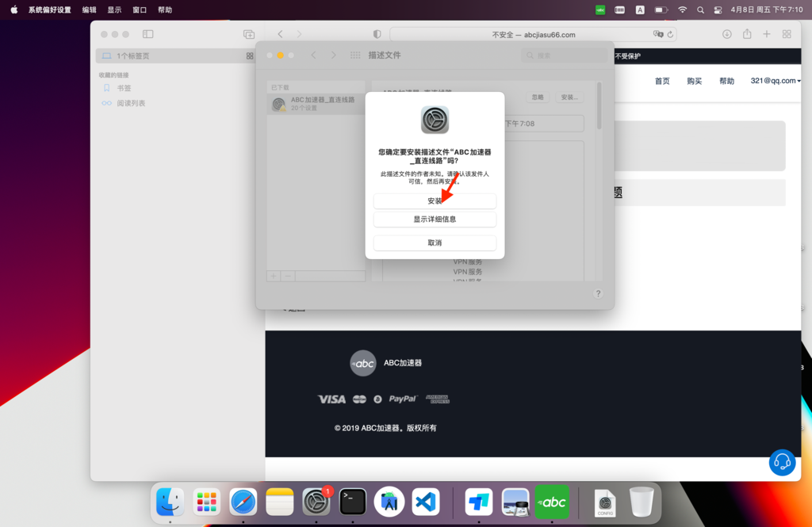Image resolution: width=812 pixels, height=527 pixels.
Task: Click the help question mark button
Action: click(x=598, y=293)
